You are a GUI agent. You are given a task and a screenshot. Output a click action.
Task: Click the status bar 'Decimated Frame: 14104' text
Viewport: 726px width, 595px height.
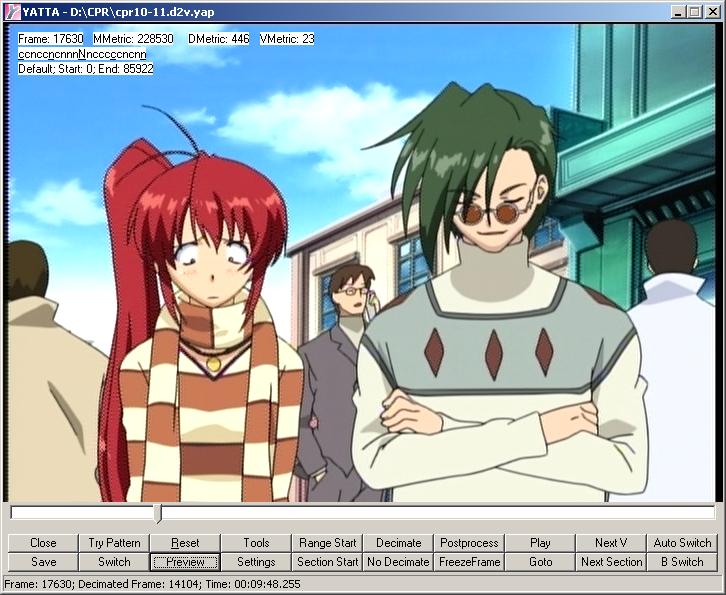[x=137, y=584]
